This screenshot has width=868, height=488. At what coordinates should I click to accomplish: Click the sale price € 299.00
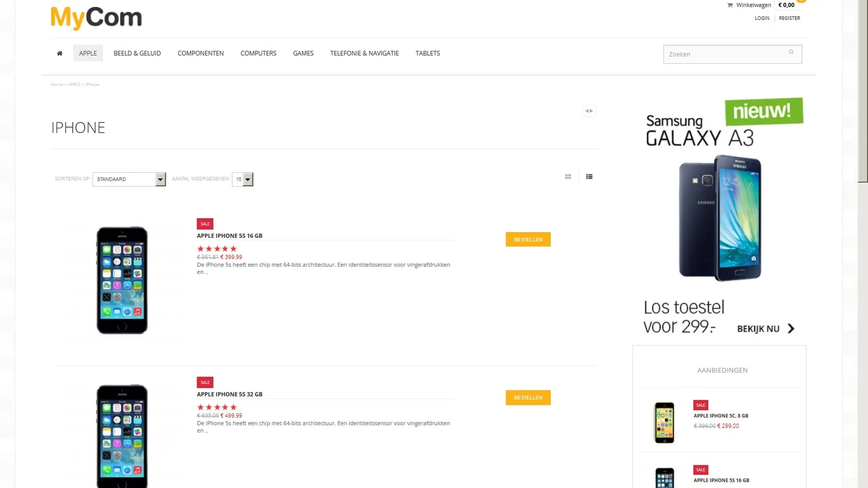coord(728,426)
